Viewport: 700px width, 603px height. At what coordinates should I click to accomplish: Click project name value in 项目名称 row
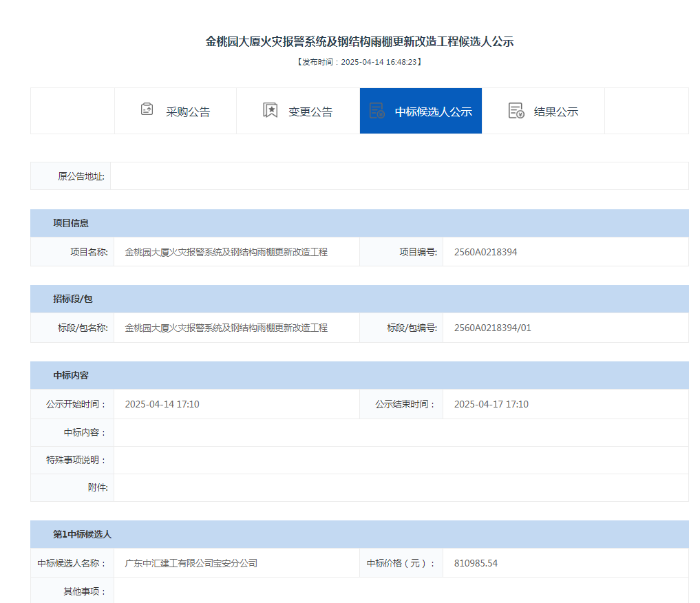coord(226,252)
